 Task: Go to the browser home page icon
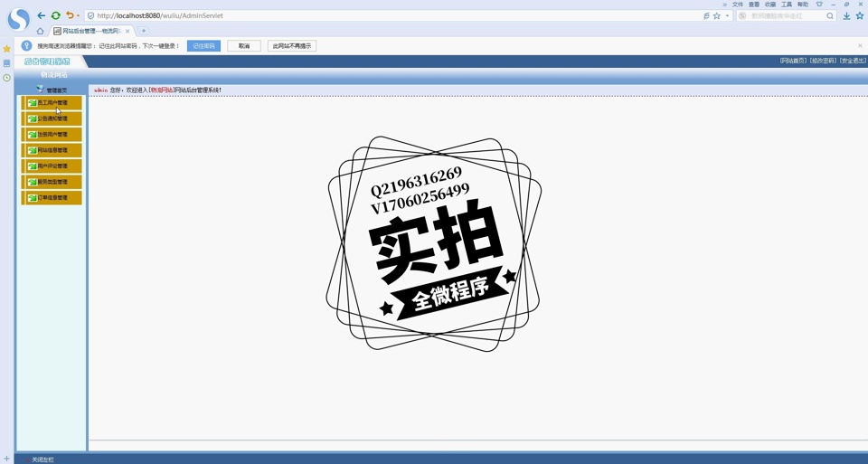(x=40, y=31)
